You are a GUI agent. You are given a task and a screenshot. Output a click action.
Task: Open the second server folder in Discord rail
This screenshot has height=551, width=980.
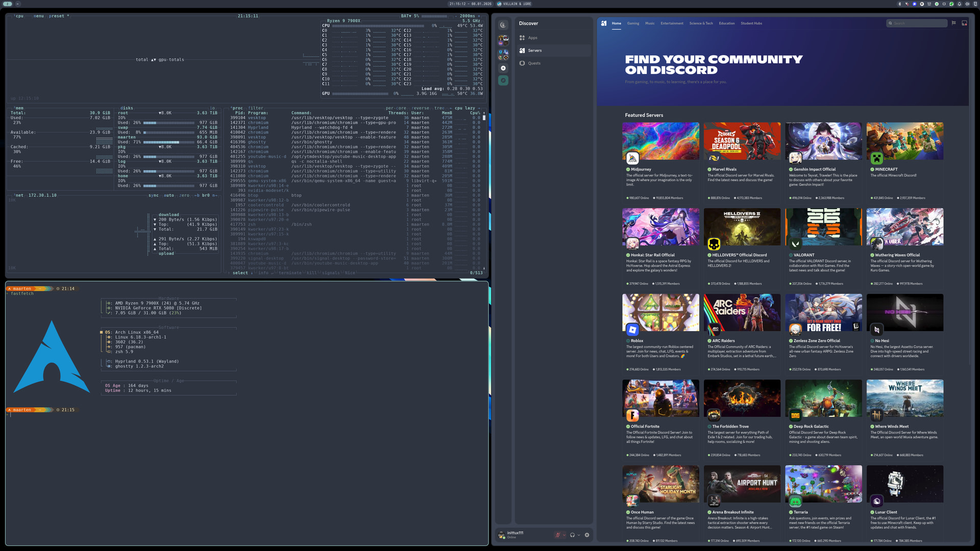[x=503, y=54]
